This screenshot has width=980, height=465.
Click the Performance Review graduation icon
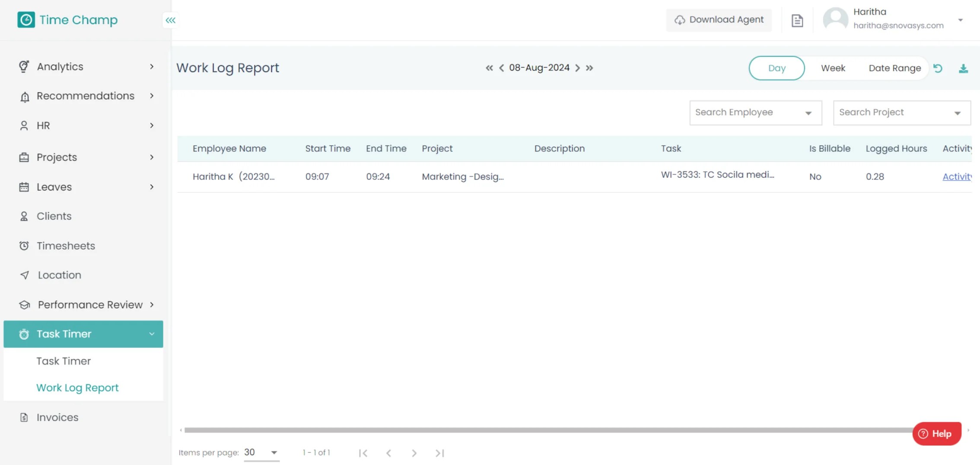pyautogui.click(x=25, y=305)
